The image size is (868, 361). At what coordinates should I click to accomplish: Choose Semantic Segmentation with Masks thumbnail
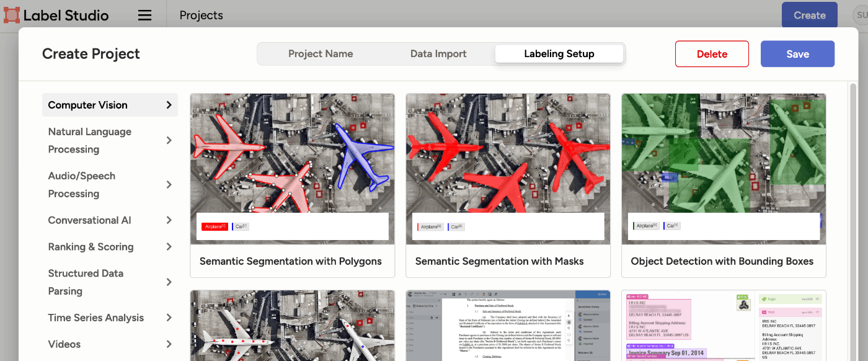[508, 169]
